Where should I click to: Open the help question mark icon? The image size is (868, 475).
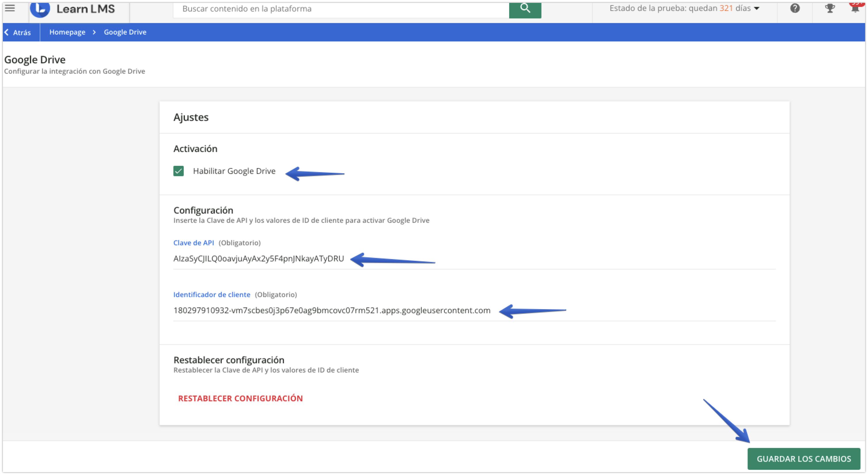pos(795,8)
